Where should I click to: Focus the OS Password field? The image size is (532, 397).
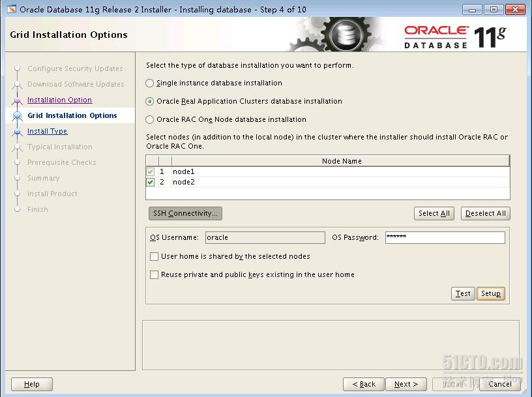click(x=445, y=237)
